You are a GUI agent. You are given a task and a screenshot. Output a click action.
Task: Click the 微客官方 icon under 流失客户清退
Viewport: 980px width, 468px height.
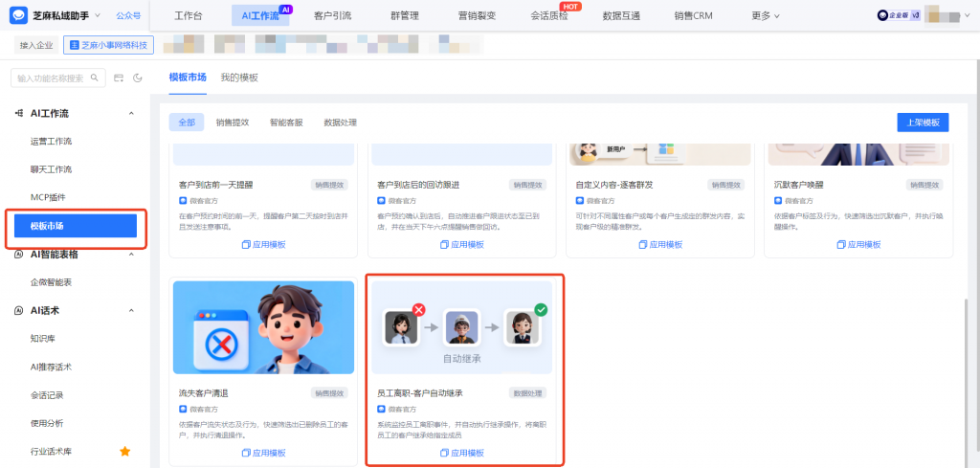[x=183, y=410]
